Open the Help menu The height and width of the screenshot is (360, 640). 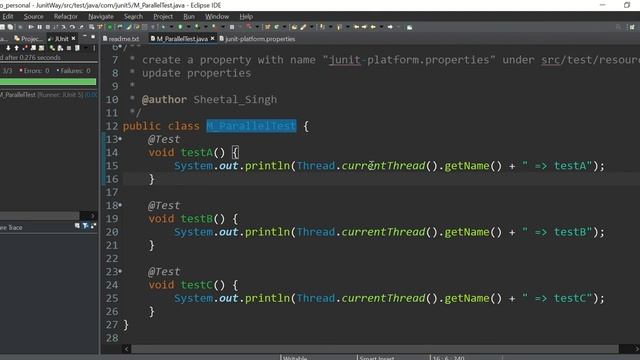coord(246,16)
